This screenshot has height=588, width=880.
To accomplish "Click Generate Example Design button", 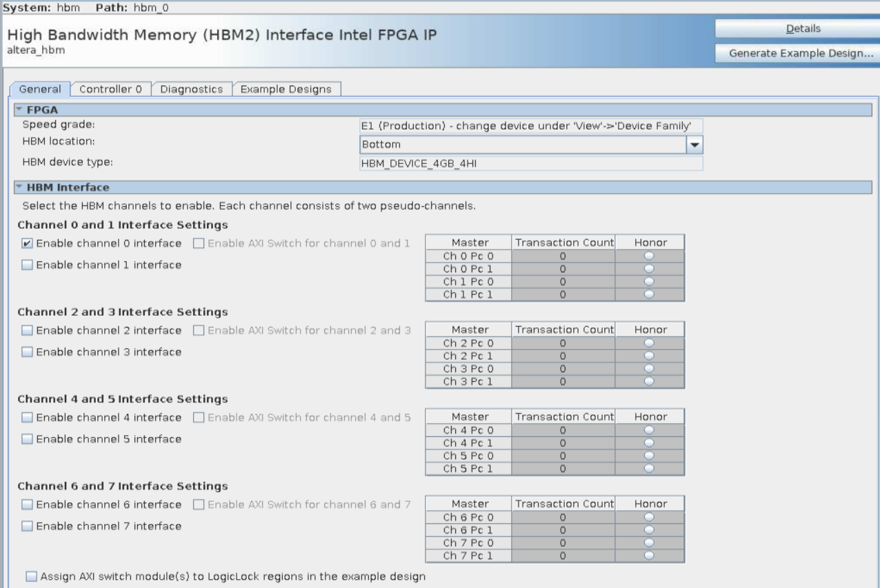I will pos(797,54).
